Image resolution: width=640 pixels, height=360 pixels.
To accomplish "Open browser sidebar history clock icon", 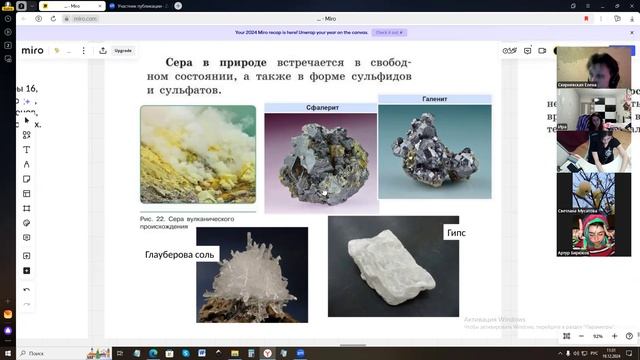I will click(8, 19).
